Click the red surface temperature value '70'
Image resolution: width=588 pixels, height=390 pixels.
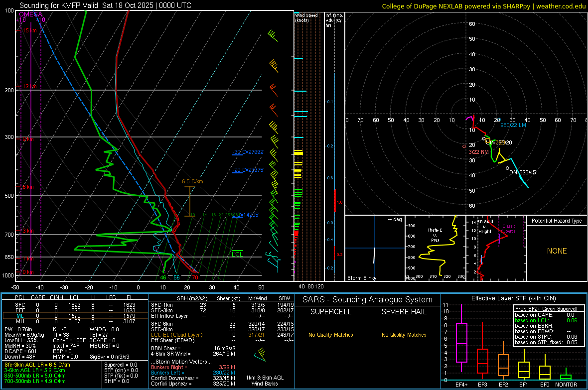(195, 277)
